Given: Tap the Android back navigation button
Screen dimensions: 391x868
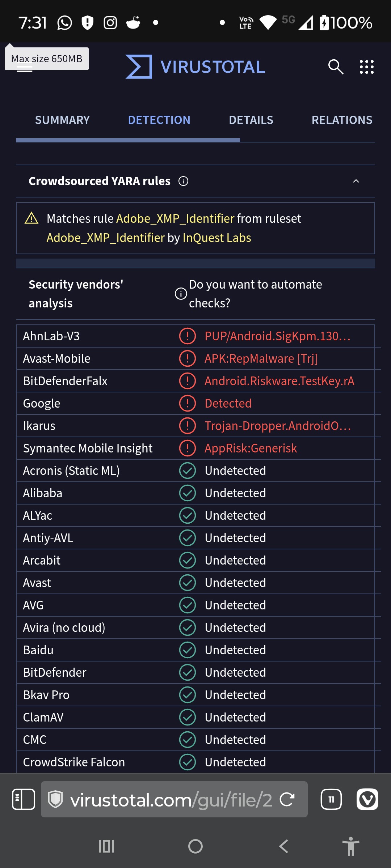Looking at the screenshot, I should (284, 846).
